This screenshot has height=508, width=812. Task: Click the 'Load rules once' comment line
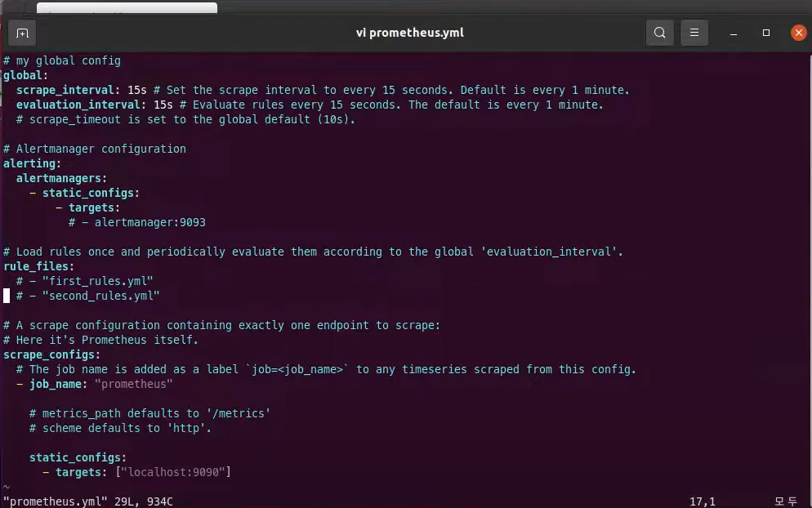314,252
